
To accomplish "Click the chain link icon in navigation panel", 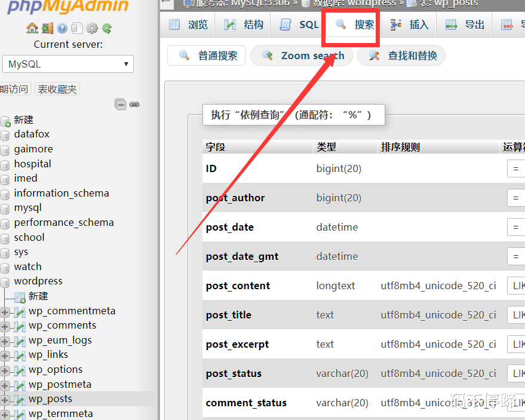I will 134,104.
